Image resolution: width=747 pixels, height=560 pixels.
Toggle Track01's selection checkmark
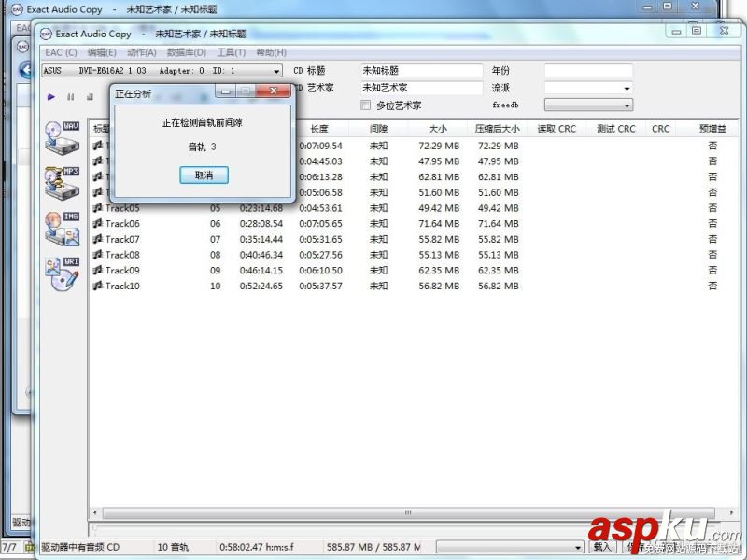(96, 145)
